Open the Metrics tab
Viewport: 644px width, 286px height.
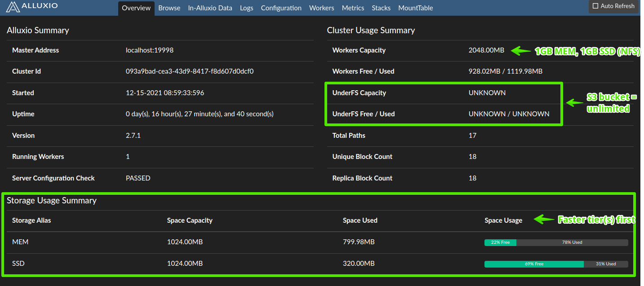click(x=353, y=8)
